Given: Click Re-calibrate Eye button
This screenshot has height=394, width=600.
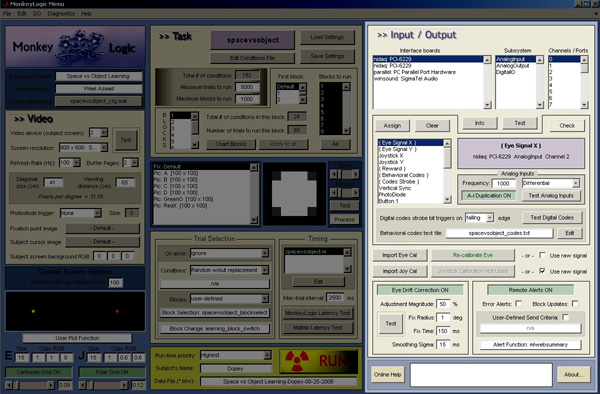Looking at the screenshot, I should (473, 255).
